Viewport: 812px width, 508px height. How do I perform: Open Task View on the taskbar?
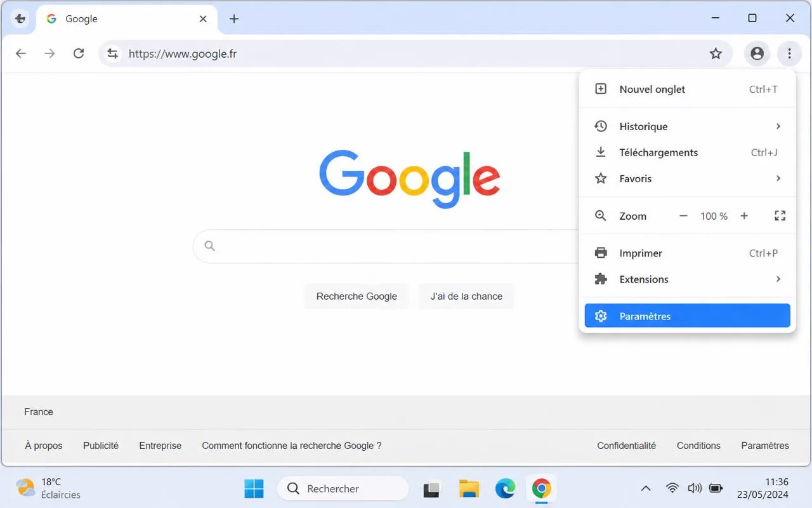click(432, 489)
